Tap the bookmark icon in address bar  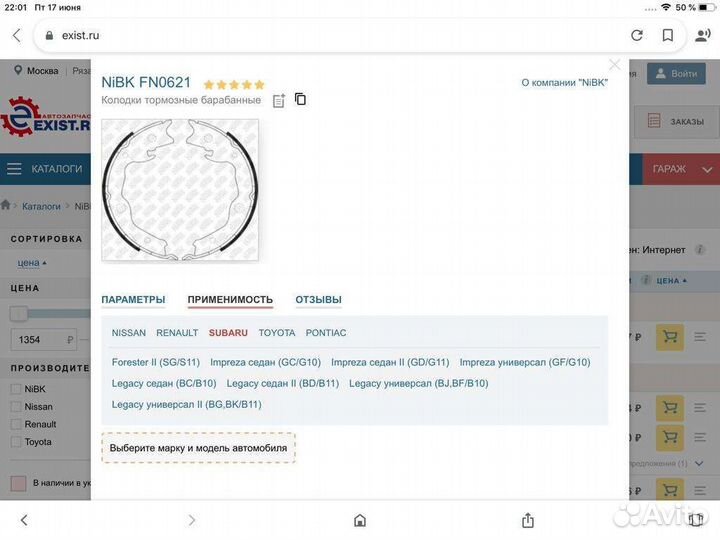pos(667,35)
